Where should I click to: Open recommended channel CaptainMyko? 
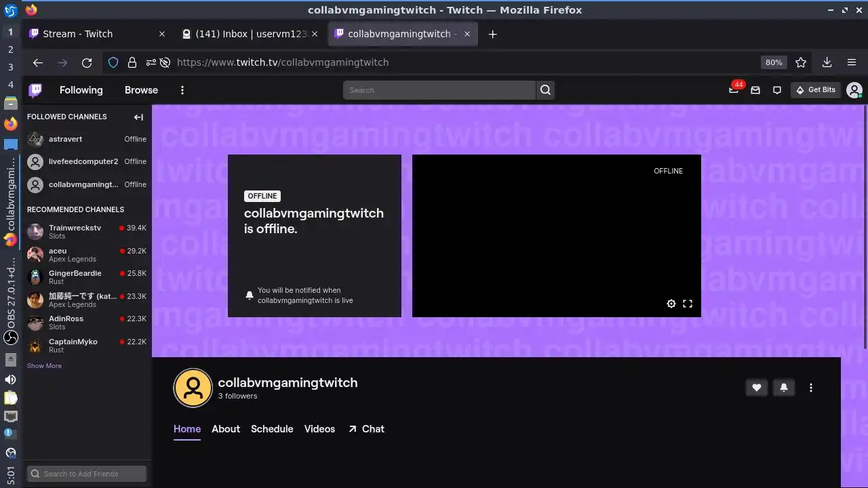click(87, 346)
